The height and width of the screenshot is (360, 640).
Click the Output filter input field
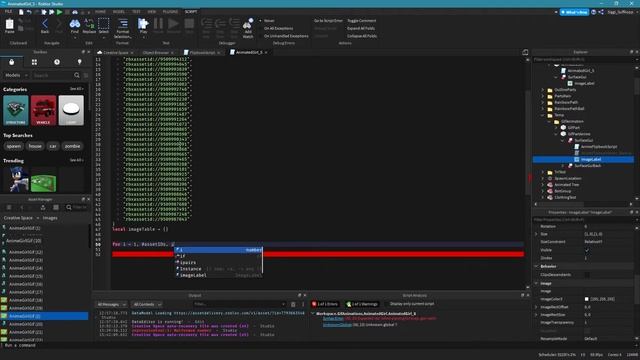239,304
